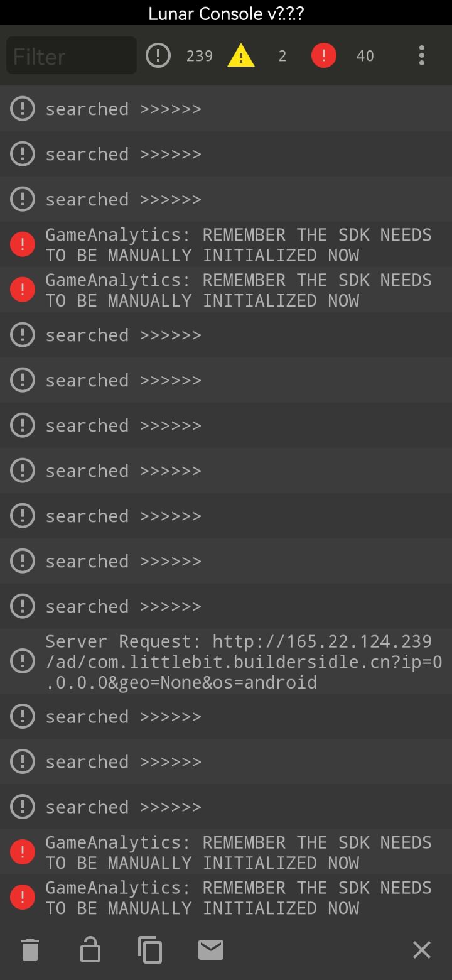This screenshot has height=980, width=452.
Task: Copy logs with the copy icon
Action: point(150,950)
